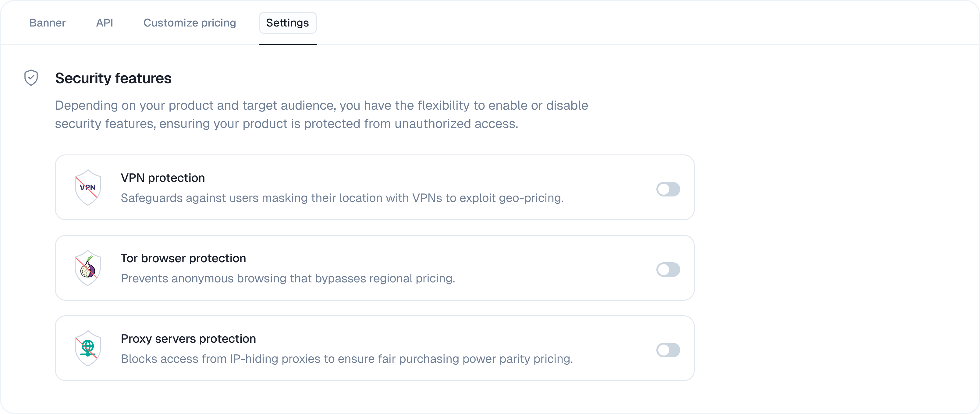Viewport: 980px width, 414px height.
Task: Select the Settings tab
Action: pos(288,23)
